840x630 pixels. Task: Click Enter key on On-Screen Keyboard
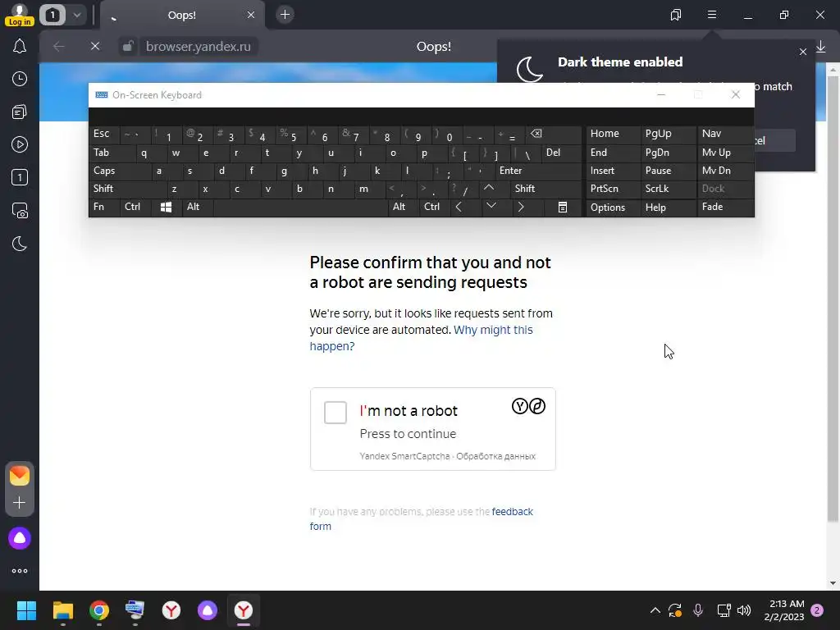click(538, 171)
